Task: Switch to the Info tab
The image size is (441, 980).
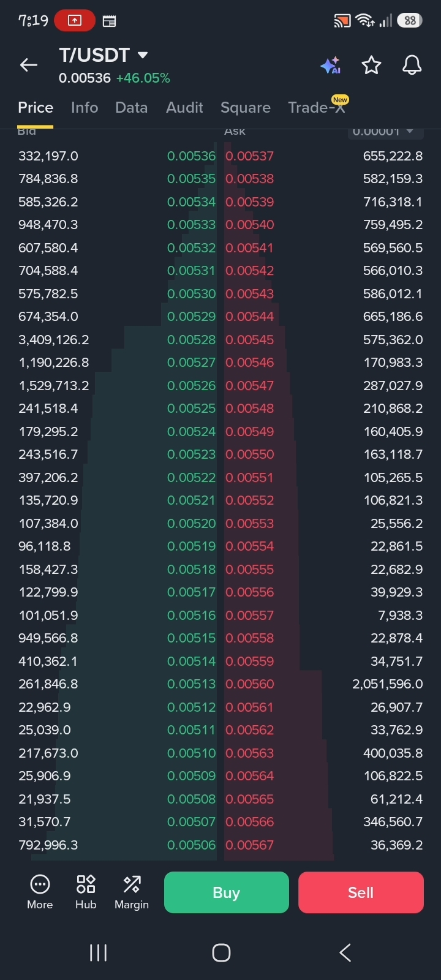Action: [x=85, y=108]
